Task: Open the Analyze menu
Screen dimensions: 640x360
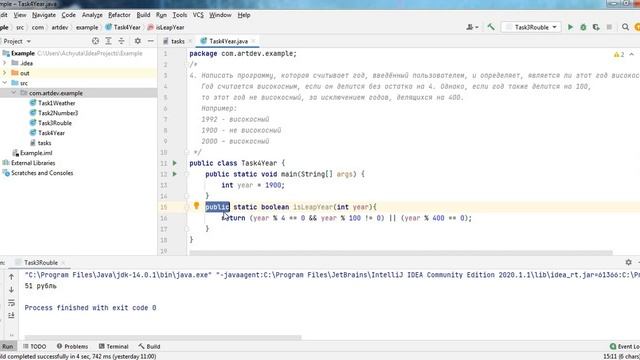Action: pyautogui.click(x=92, y=15)
